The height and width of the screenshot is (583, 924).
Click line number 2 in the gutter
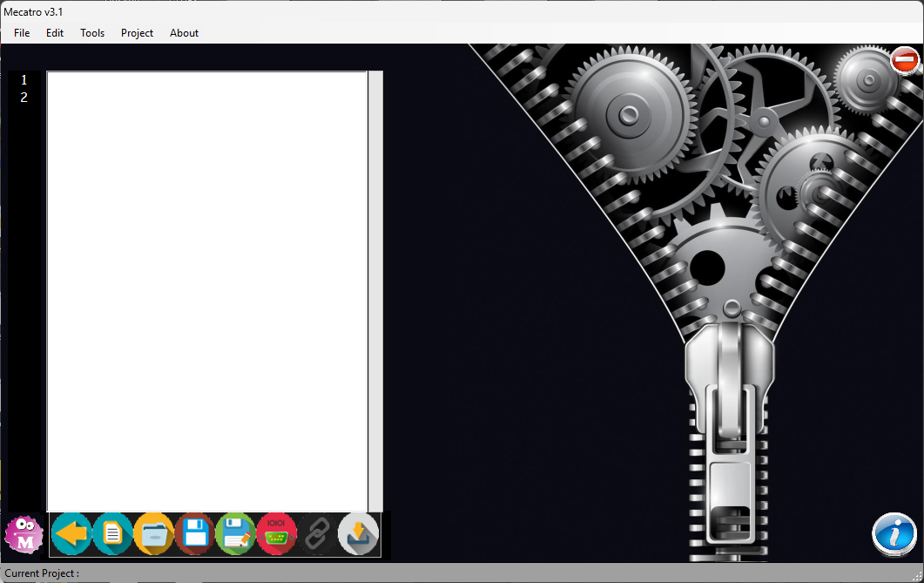[24, 98]
